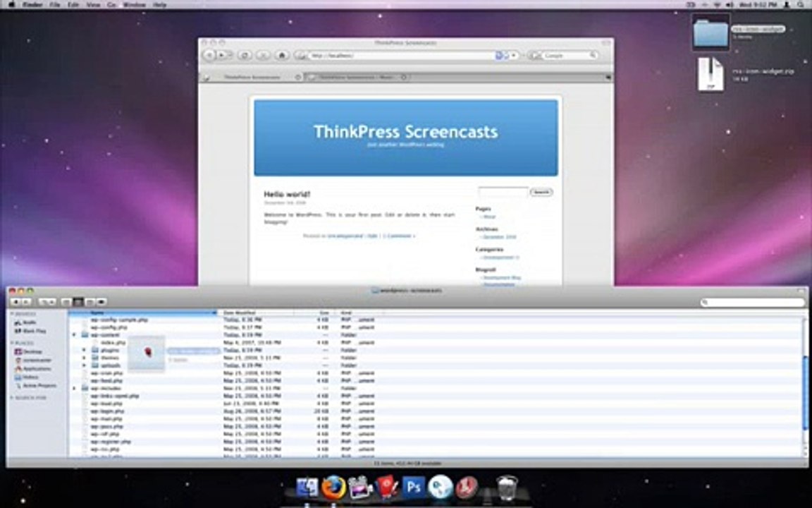The width and height of the screenshot is (812, 508).
Task: Open the View menu
Action: [93, 4]
